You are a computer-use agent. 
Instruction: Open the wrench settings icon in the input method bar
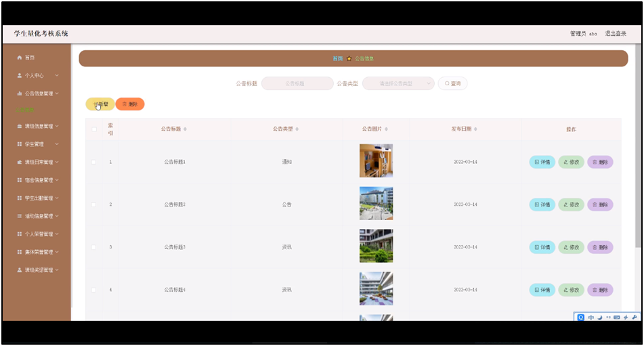point(635,318)
